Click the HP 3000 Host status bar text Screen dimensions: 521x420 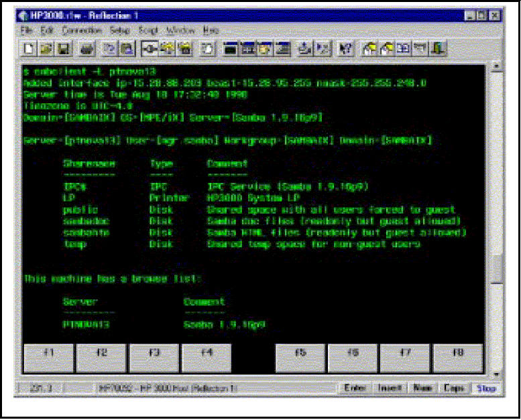point(168,388)
